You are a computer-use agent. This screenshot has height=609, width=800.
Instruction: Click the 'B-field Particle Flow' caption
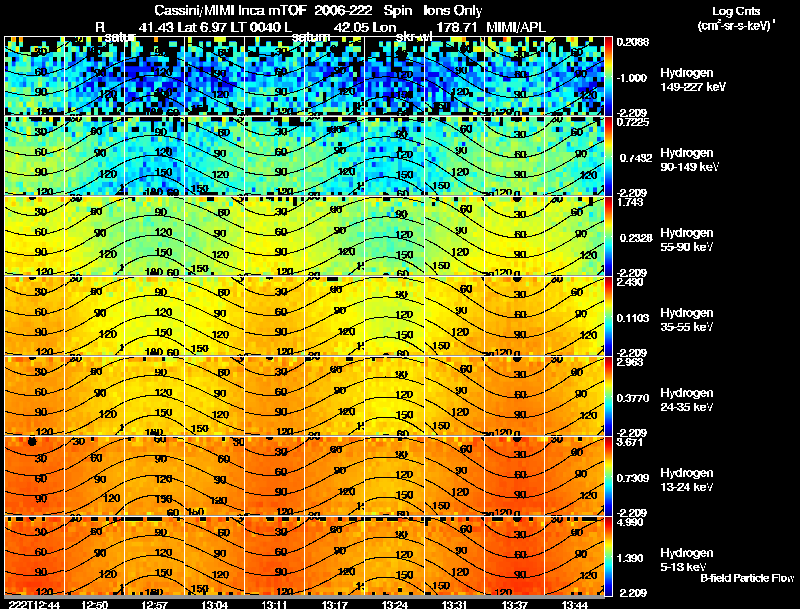(747, 578)
